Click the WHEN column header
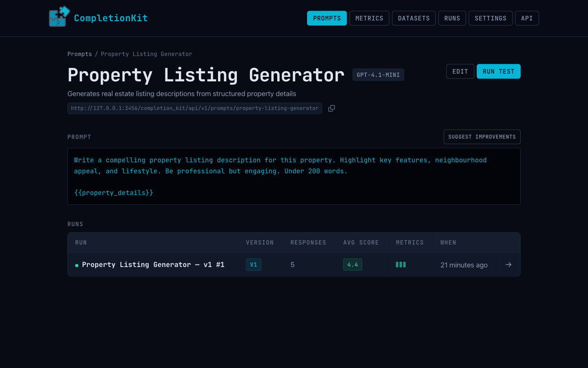 [448, 242]
